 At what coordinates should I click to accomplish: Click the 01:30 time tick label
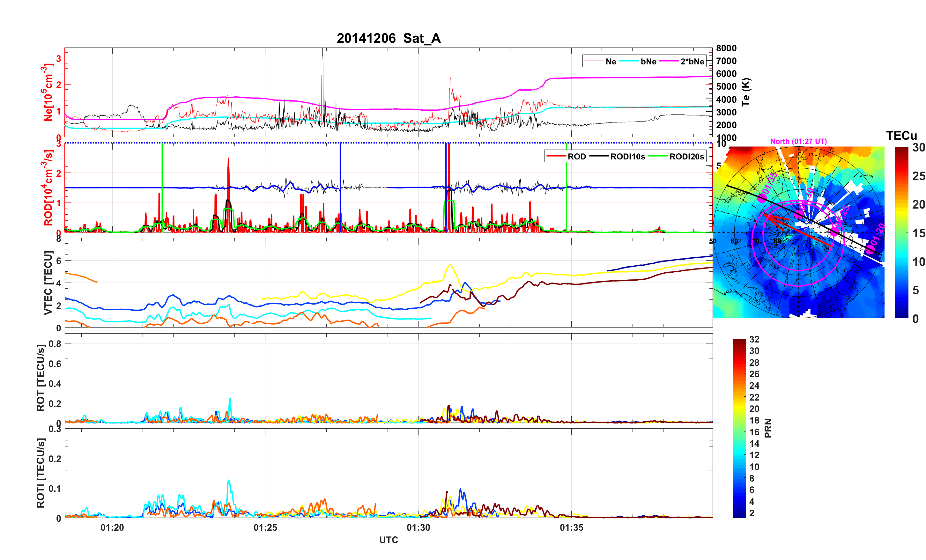click(x=418, y=527)
